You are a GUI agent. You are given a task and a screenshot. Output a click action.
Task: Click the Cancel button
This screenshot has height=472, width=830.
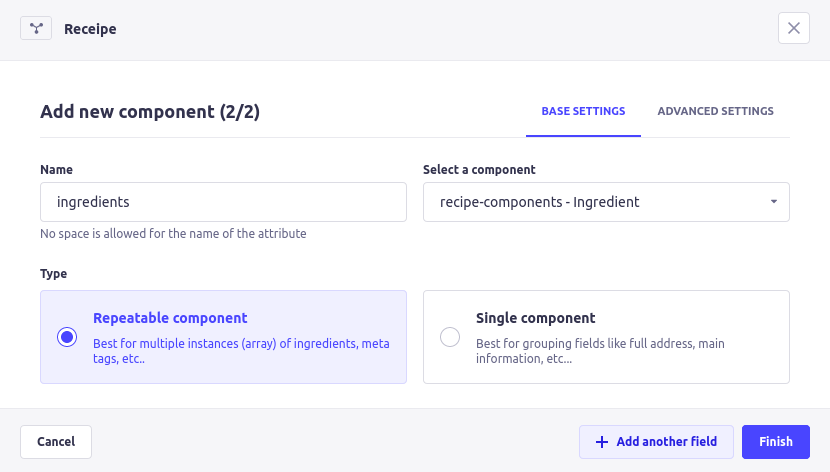point(56,442)
